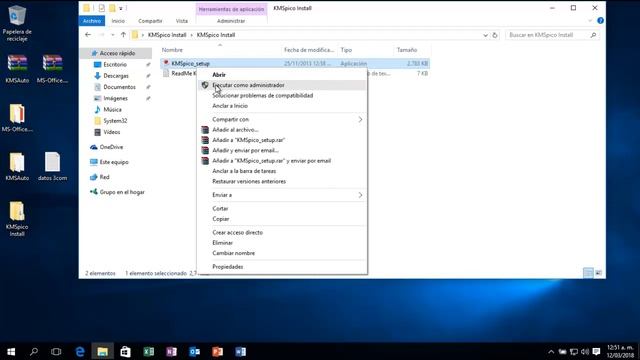The height and width of the screenshot is (360, 640).
Task: Open the Papelera de reciclaje desktop icon
Action: tap(17, 23)
